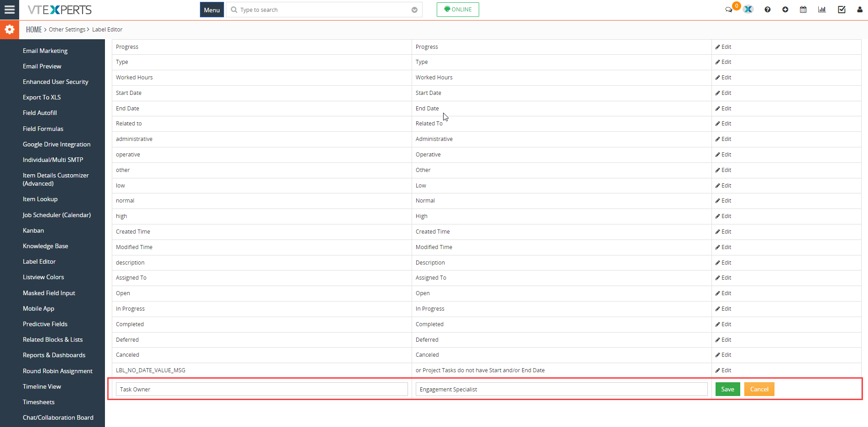Edit the Completed label row

pos(723,324)
